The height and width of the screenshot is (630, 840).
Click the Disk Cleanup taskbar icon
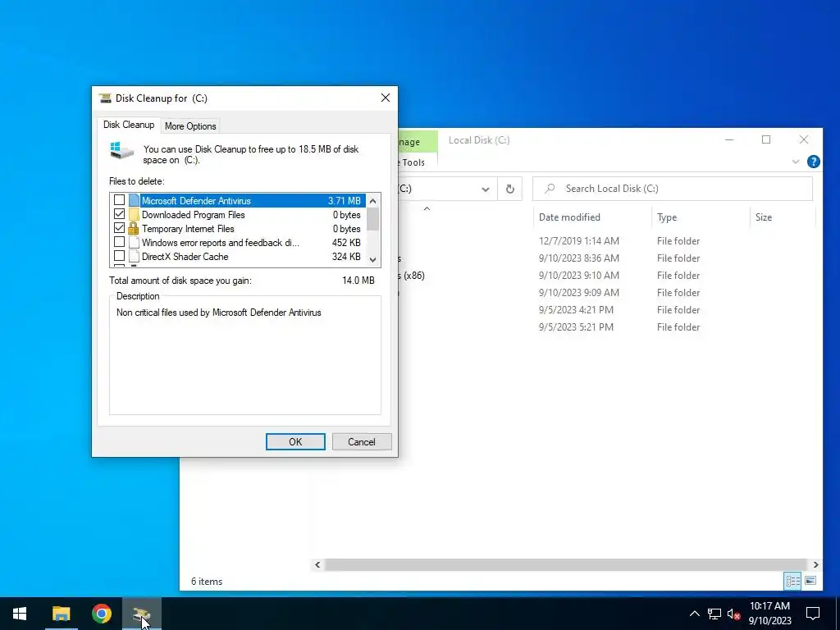(141, 614)
